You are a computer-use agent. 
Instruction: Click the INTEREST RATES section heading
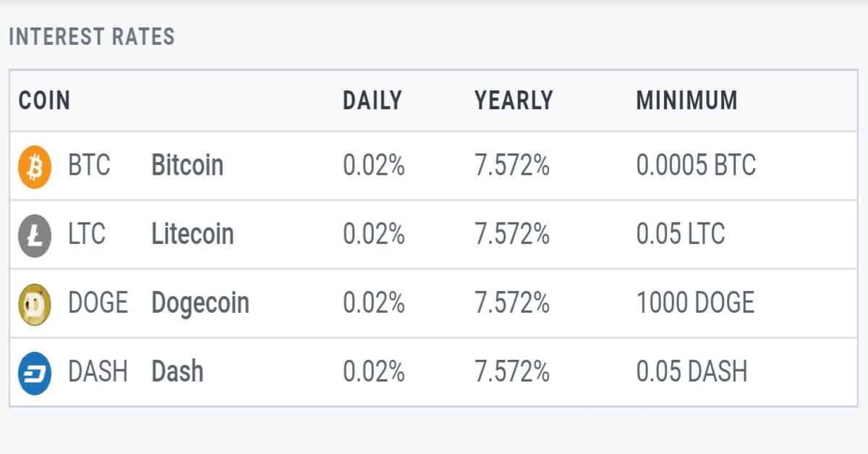[x=92, y=37]
